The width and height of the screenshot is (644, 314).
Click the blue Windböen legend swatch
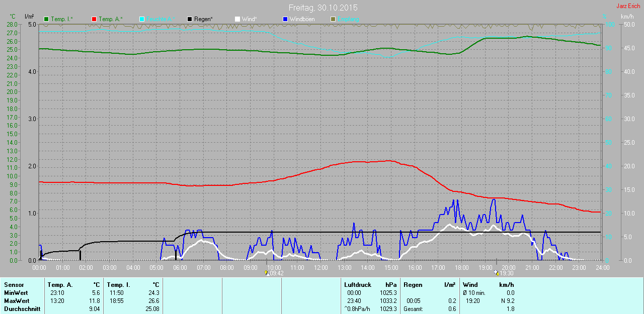pyautogui.click(x=285, y=19)
